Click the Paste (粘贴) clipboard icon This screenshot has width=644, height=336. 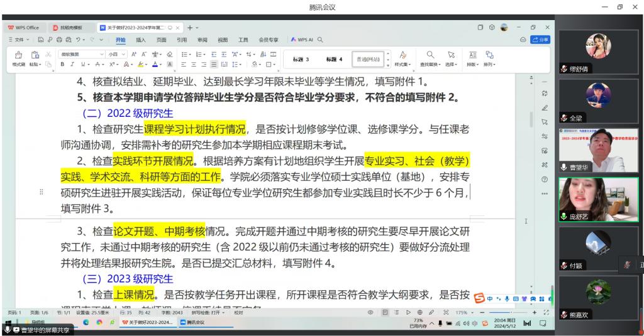[35, 55]
